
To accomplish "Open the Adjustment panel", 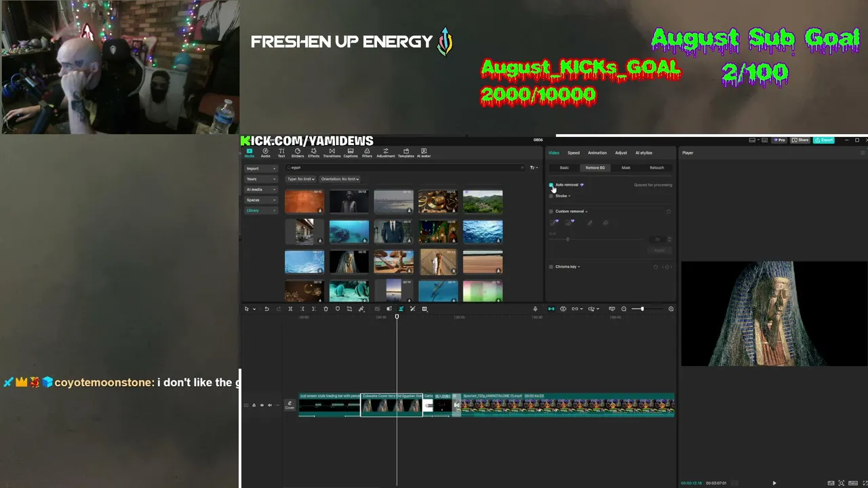I will pyautogui.click(x=386, y=152).
